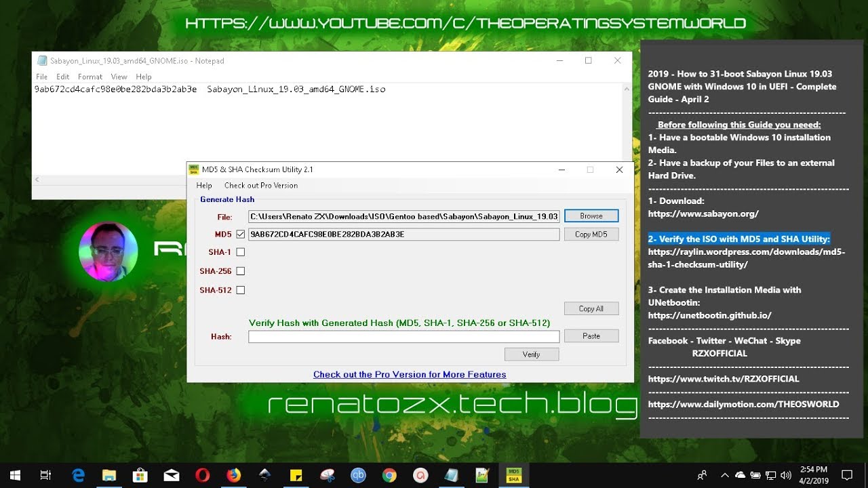This screenshot has height=488, width=868.
Task: Launch Google Chrome from taskbar
Action: [x=389, y=475]
